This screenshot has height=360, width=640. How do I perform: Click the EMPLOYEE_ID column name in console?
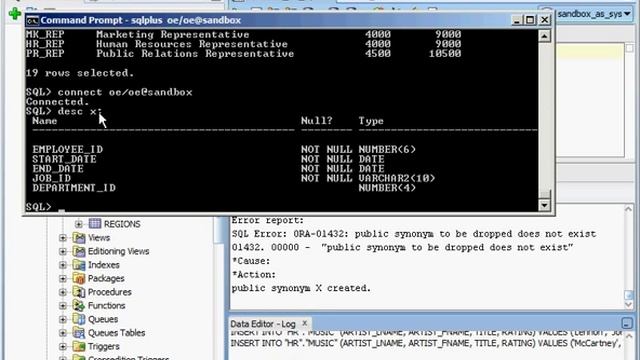[x=68, y=149]
